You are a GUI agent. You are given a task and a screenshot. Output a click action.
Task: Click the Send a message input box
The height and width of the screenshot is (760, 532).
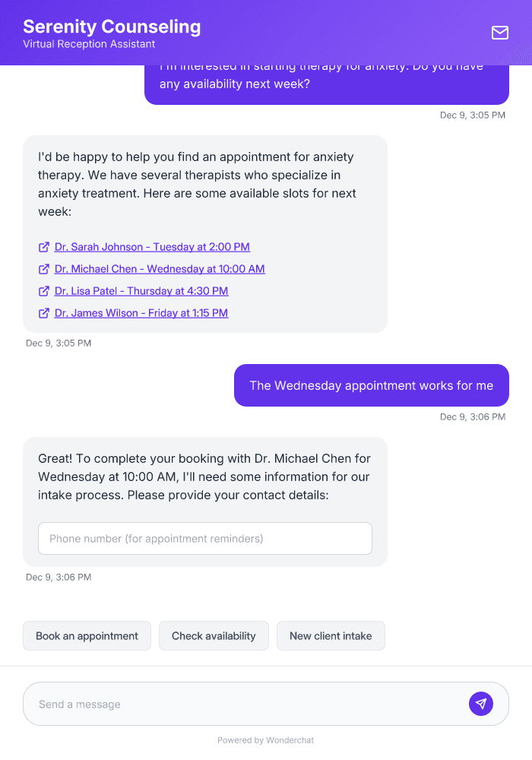[228, 703]
